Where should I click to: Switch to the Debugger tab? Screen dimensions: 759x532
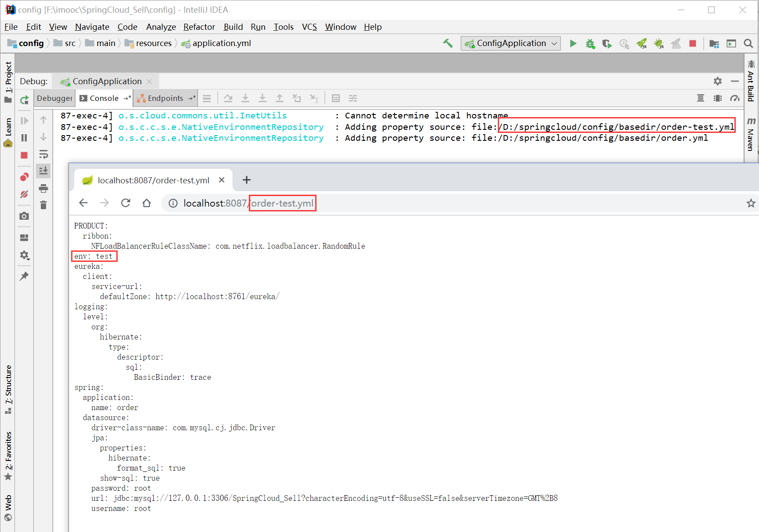click(x=54, y=98)
